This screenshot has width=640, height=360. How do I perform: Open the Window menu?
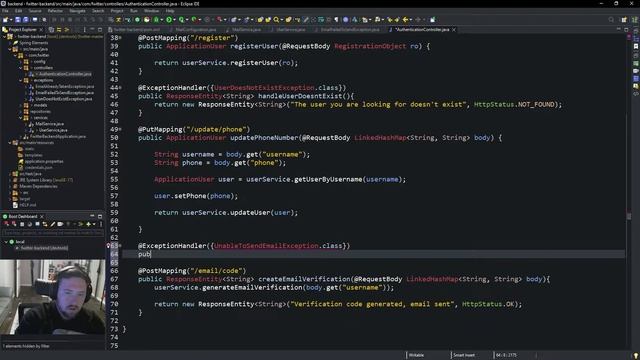152,11
